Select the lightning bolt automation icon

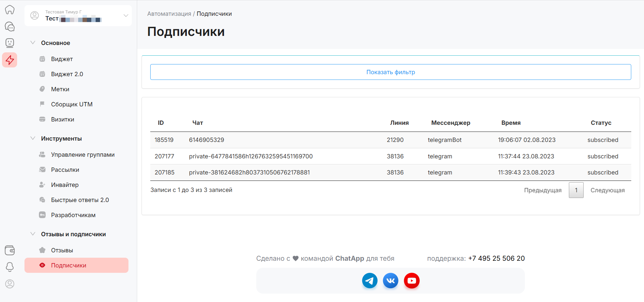[x=10, y=60]
